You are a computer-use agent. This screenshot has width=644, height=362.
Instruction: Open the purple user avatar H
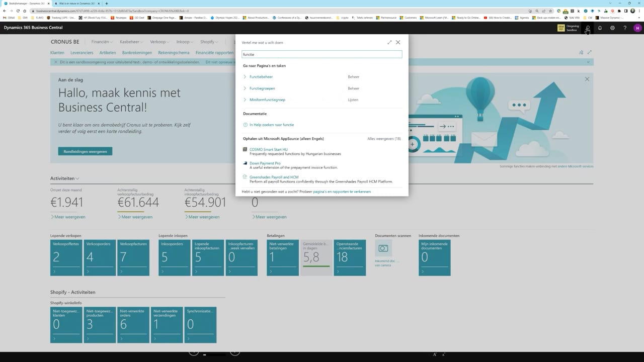(x=637, y=28)
